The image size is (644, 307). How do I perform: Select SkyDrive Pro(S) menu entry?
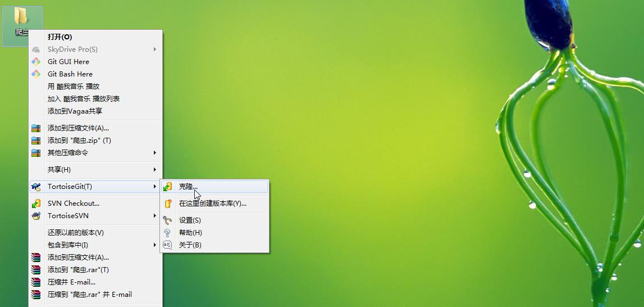point(95,49)
